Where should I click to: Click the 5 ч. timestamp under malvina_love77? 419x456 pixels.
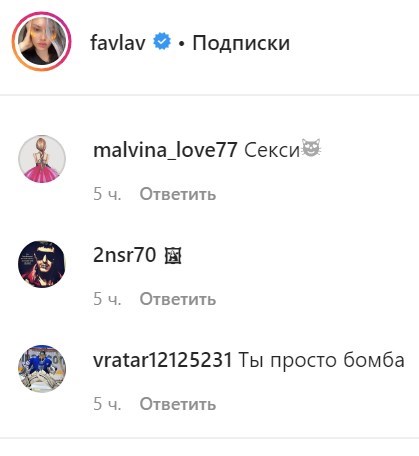107,194
